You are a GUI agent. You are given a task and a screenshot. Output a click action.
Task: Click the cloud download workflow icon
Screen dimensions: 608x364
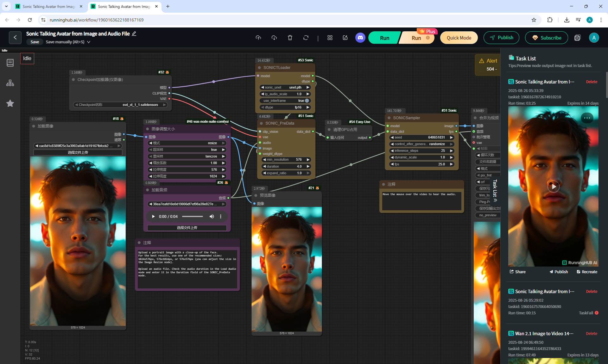pyautogui.click(x=274, y=38)
